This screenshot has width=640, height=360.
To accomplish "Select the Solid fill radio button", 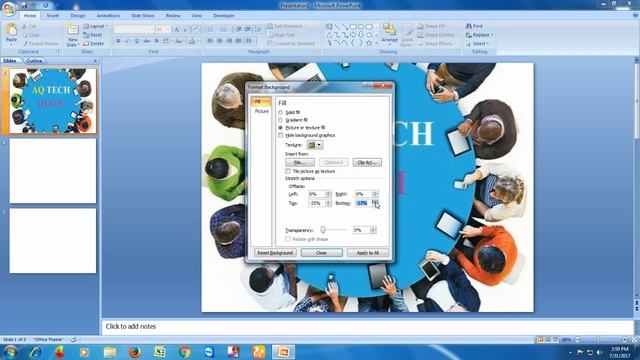I will [x=280, y=112].
